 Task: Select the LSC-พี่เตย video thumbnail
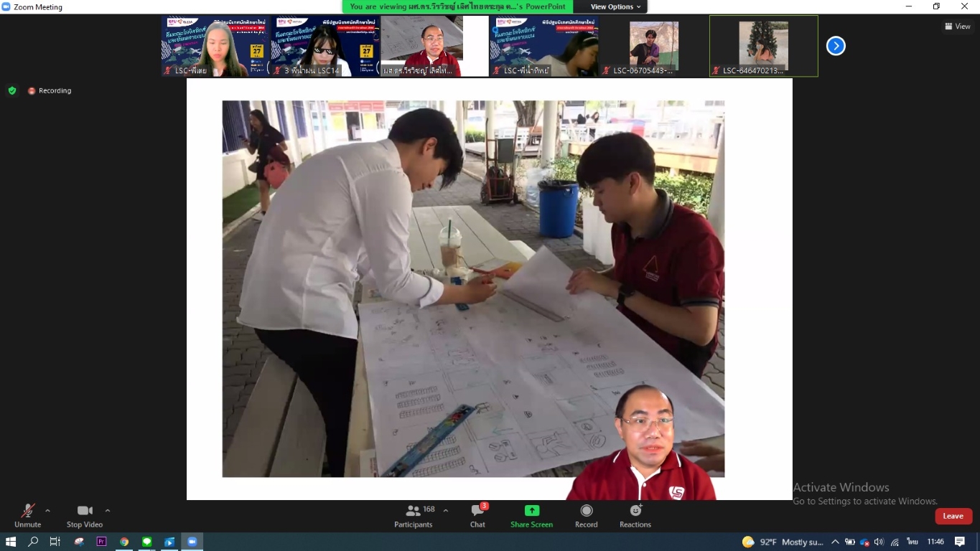[x=215, y=46]
